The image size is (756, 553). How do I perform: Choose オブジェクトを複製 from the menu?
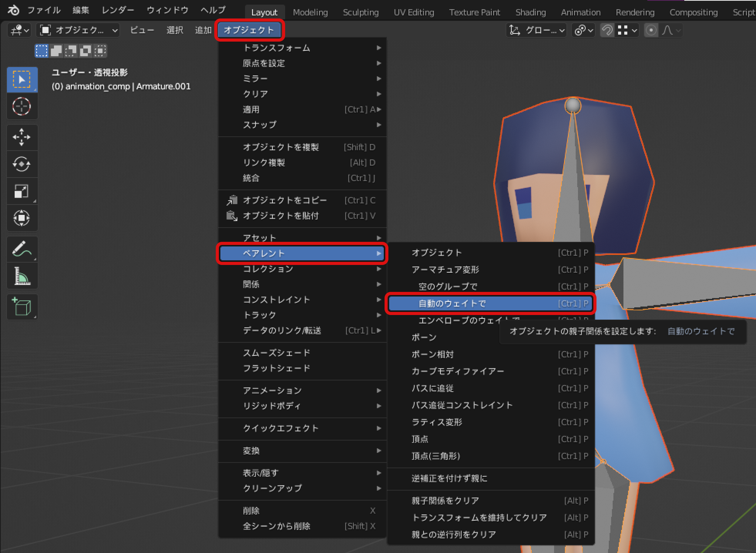coord(302,147)
